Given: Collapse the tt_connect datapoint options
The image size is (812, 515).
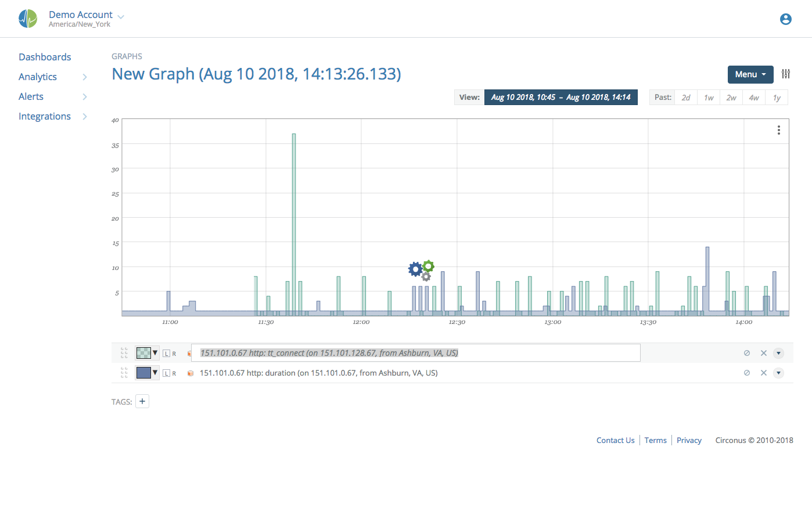Looking at the screenshot, I should point(778,352).
